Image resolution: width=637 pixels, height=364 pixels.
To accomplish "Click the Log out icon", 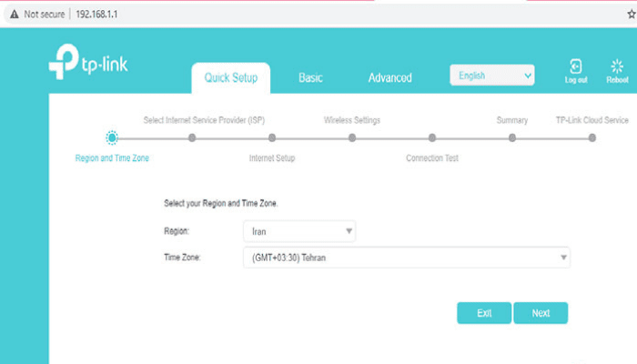I will pos(576,68).
